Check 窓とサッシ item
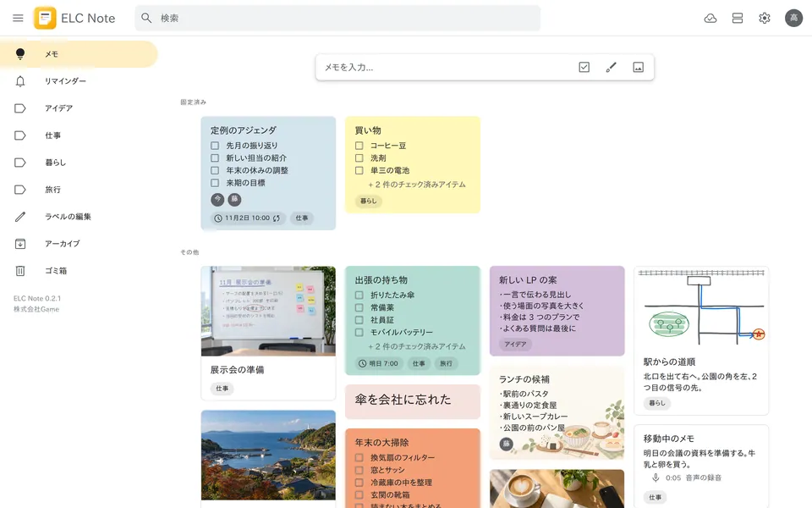The height and width of the screenshot is (508, 812). (359, 470)
